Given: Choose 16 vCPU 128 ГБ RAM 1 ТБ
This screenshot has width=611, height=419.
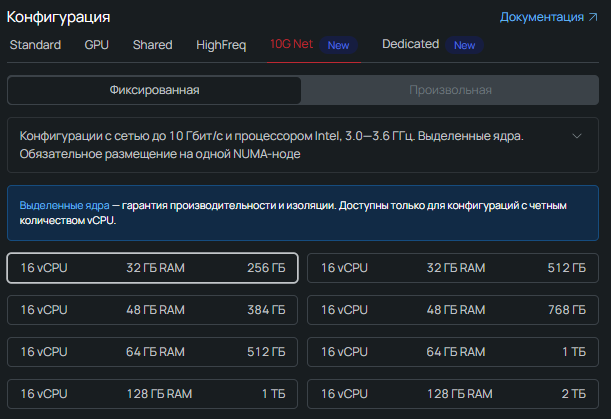Looking at the screenshot, I should [152, 394].
